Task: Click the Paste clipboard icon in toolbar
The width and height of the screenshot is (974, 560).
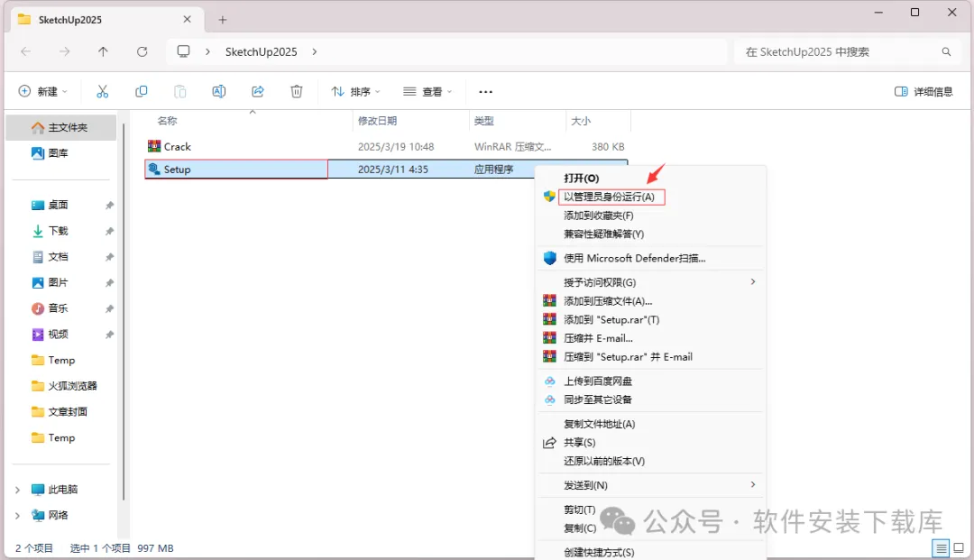Action: (180, 91)
